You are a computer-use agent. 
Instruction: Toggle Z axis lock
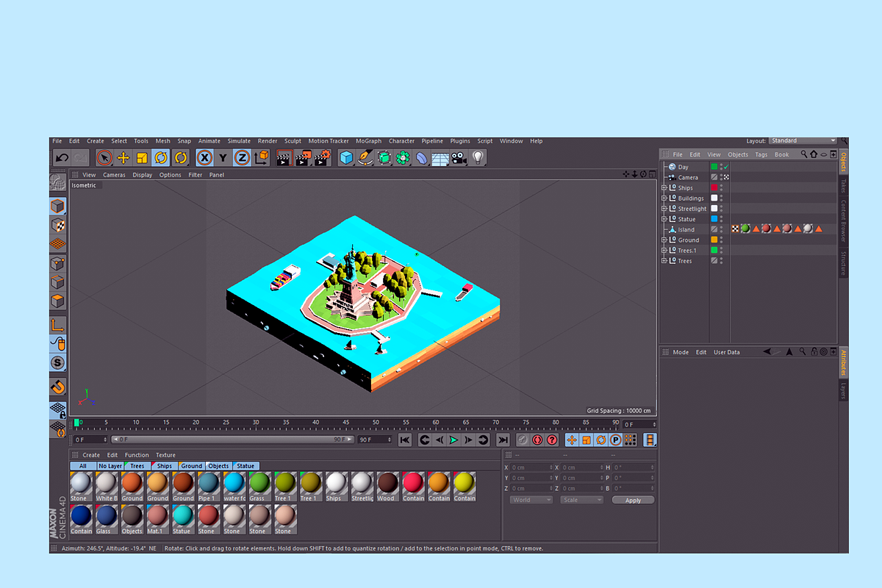coord(242,157)
